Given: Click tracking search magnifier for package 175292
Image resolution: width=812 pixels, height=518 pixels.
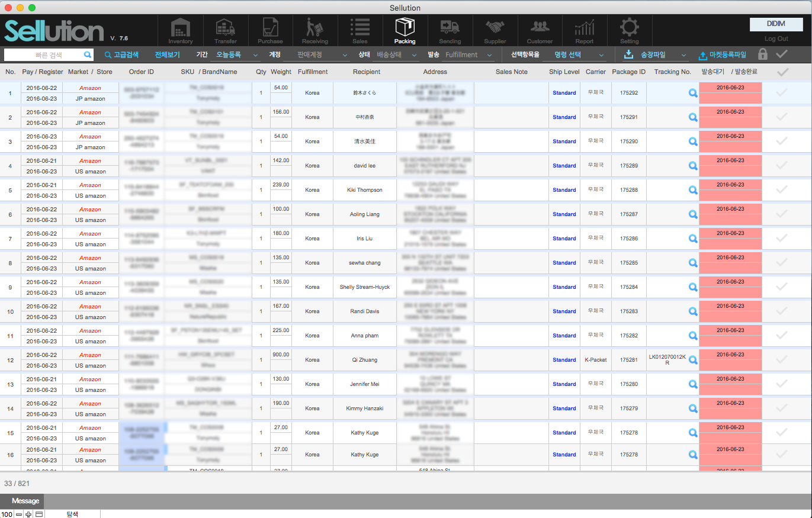Looking at the screenshot, I should [692, 93].
